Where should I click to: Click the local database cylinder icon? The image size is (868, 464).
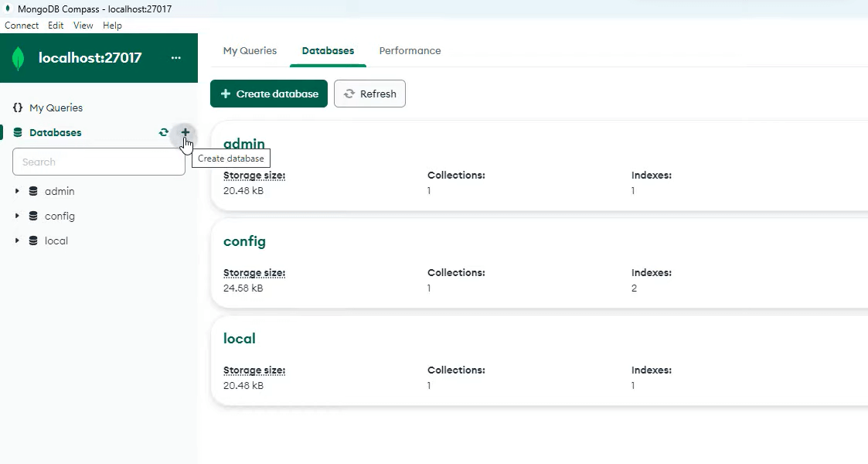point(32,241)
